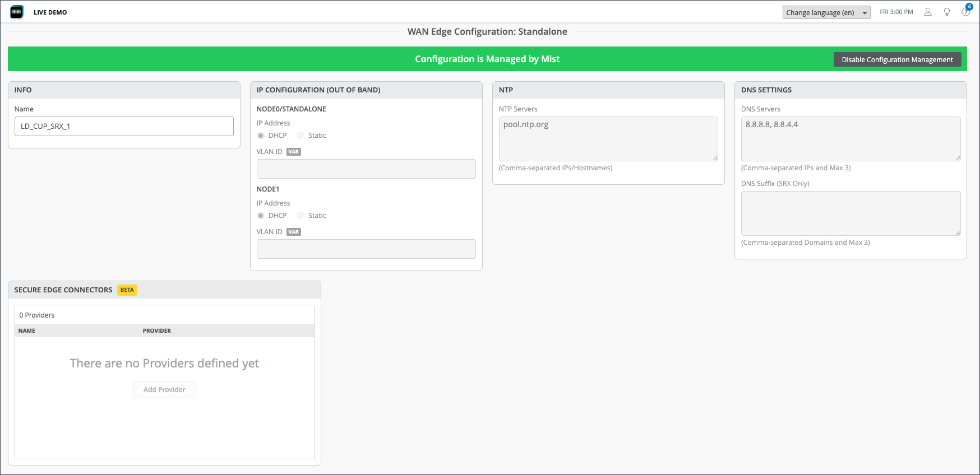Click the lightbulb icon in header
This screenshot has width=980, height=475.
coord(947,12)
